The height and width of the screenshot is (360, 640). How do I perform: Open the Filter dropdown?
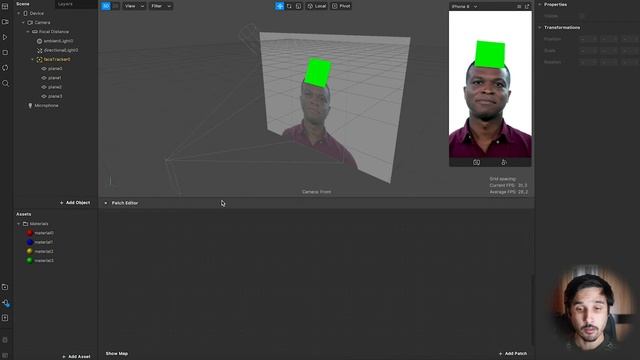tap(160, 6)
